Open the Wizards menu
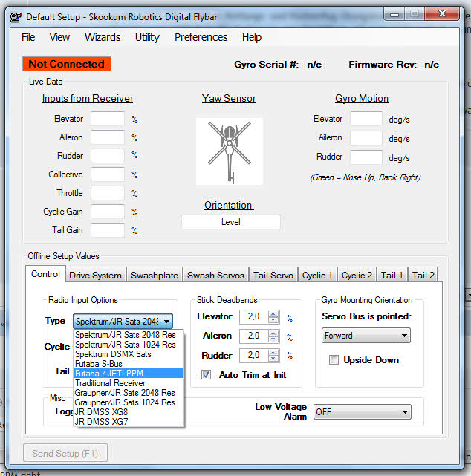This screenshot has width=471, height=476. click(103, 37)
